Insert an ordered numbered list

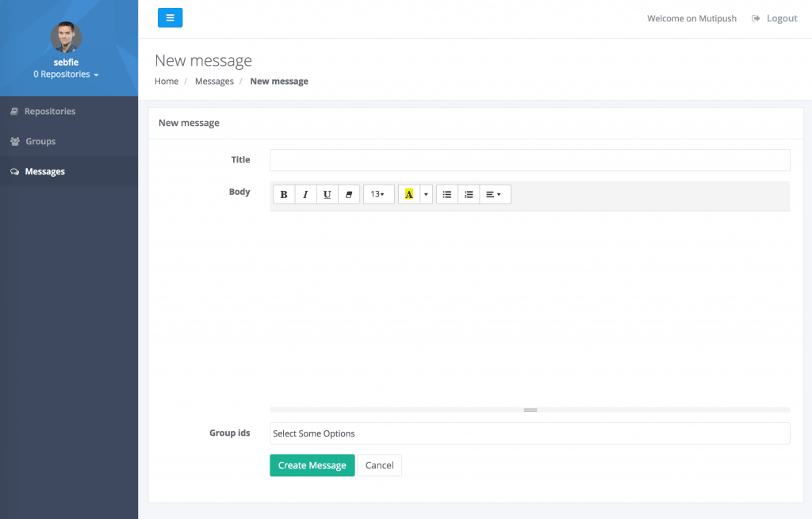coord(469,195)
